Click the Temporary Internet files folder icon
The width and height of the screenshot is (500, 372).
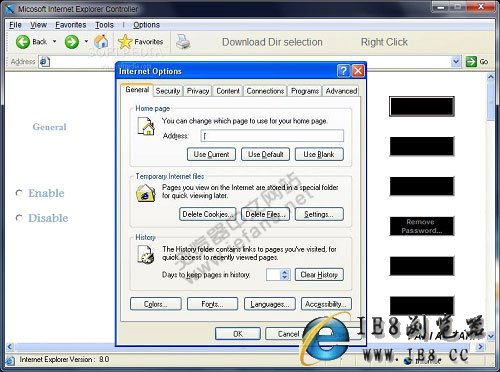pyautogui.click(x=146, y=193)
